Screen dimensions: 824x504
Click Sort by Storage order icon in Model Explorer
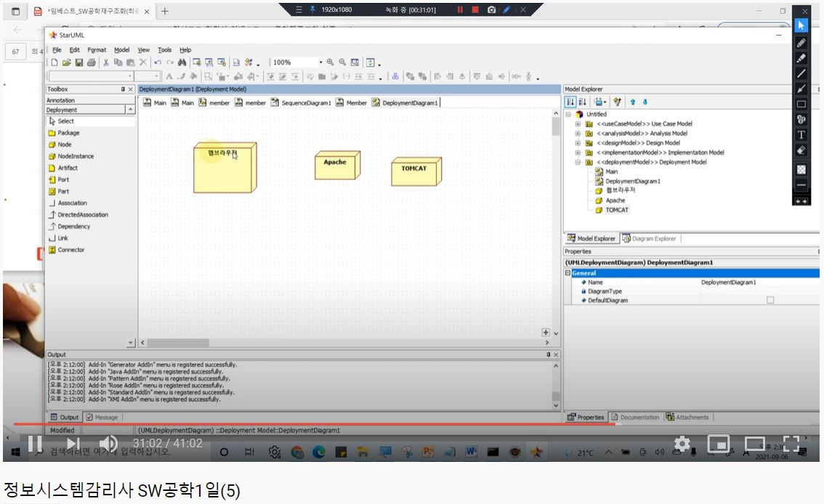coord(570,102)
